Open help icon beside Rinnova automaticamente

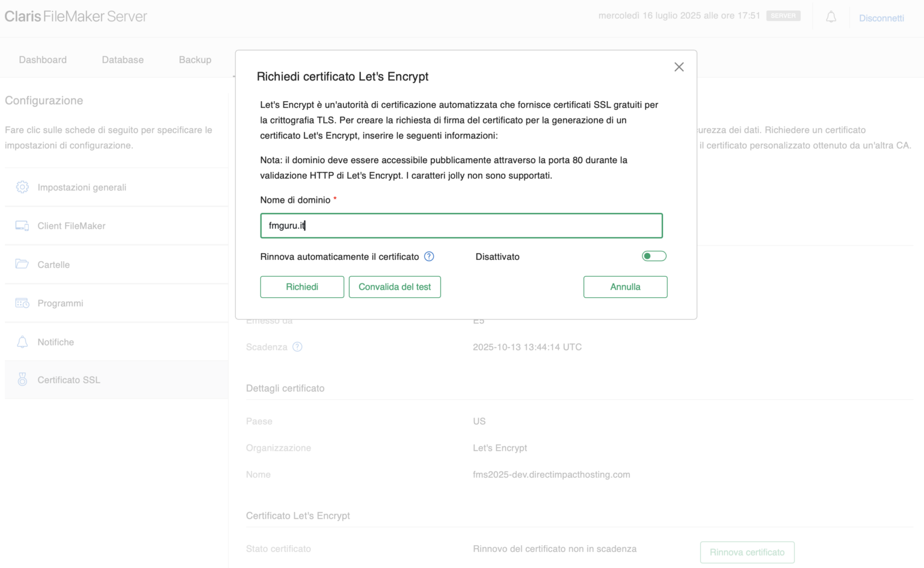[x=429, y=256]
